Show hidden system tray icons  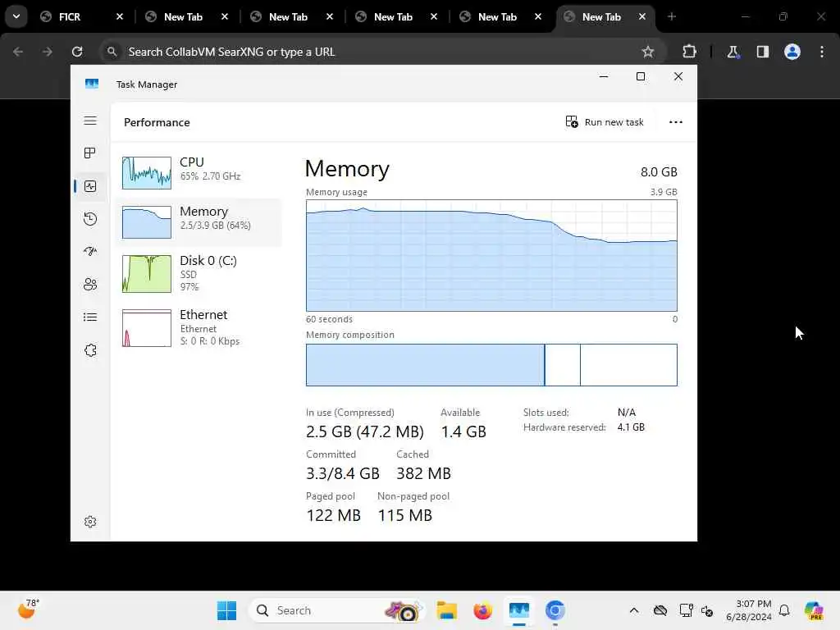click(x=633, y=610)
